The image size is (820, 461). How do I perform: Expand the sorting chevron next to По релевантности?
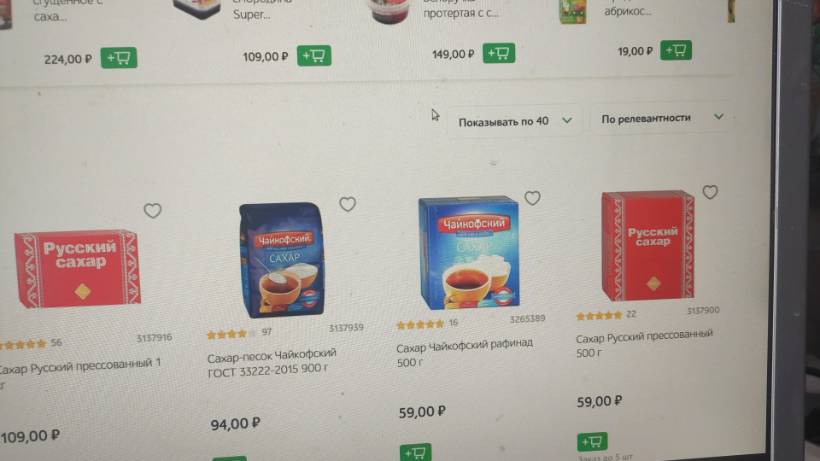[x=719, y=117]
